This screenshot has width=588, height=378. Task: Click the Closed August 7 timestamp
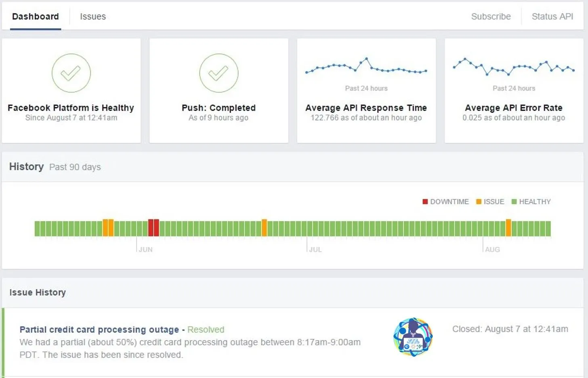coord(510,329)
